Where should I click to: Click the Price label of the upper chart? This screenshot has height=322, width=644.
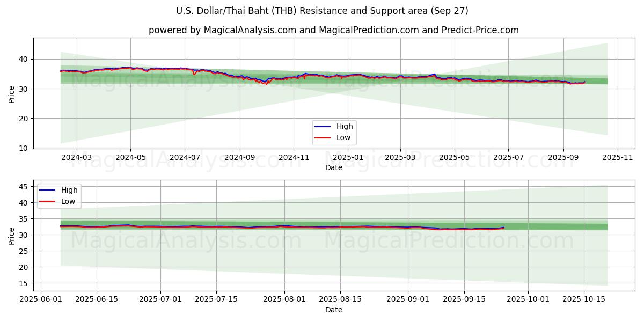click(x=12, y=94)
